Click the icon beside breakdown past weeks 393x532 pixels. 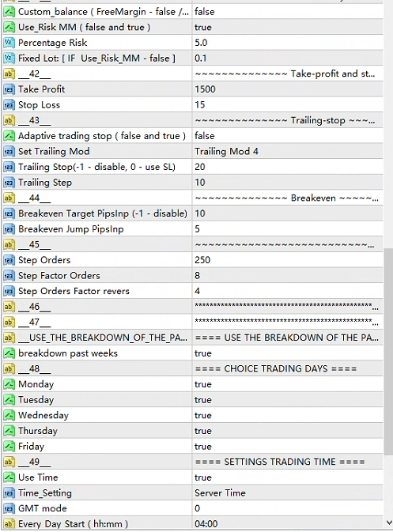pyautogui.click(x=9, y=353)
